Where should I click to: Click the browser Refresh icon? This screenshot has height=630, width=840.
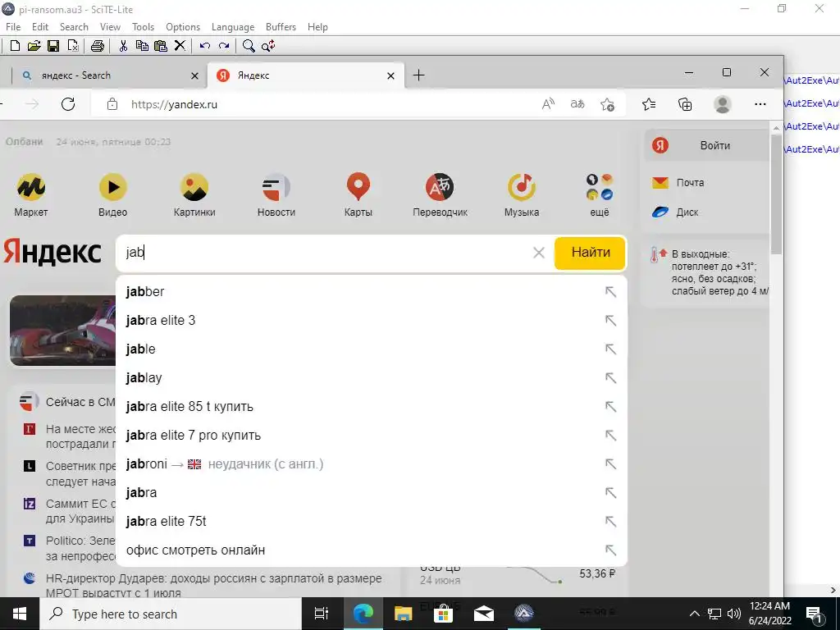point(68,104)
